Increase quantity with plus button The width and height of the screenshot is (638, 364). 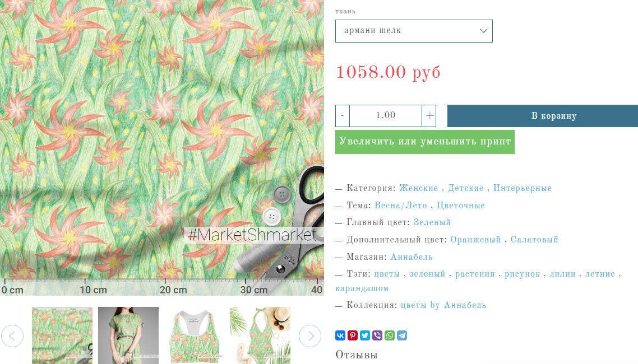[429, 116]
